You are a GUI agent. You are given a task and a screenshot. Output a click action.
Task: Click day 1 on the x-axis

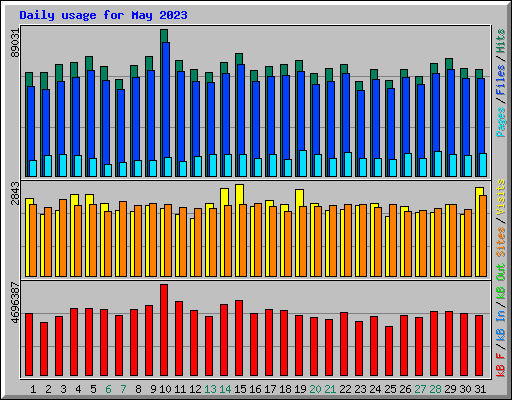pos(33,389)
